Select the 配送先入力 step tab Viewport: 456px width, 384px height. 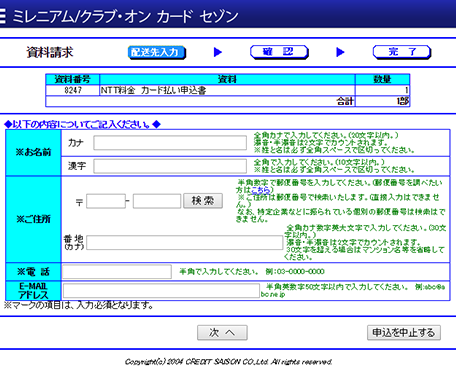(157, 52)
